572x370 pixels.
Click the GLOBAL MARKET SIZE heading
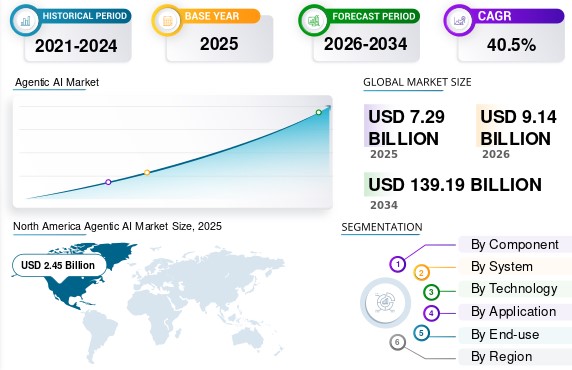tap(417, 82)
